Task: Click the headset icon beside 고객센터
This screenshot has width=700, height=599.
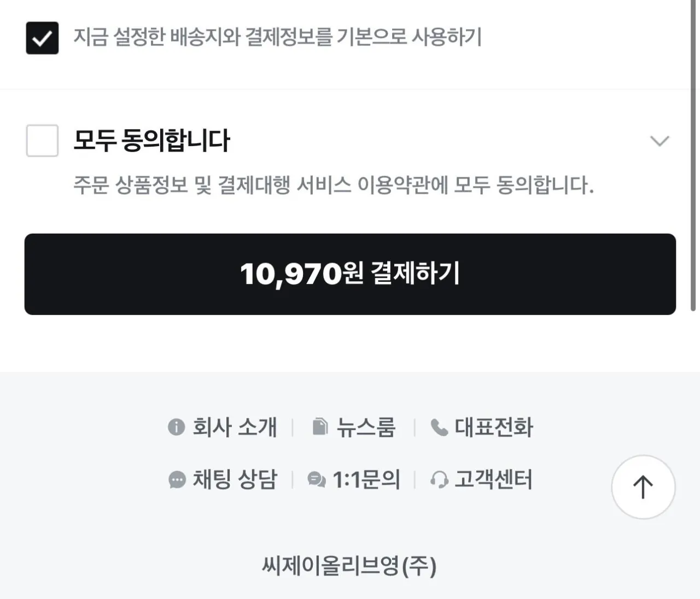Action: click(439, 480)
